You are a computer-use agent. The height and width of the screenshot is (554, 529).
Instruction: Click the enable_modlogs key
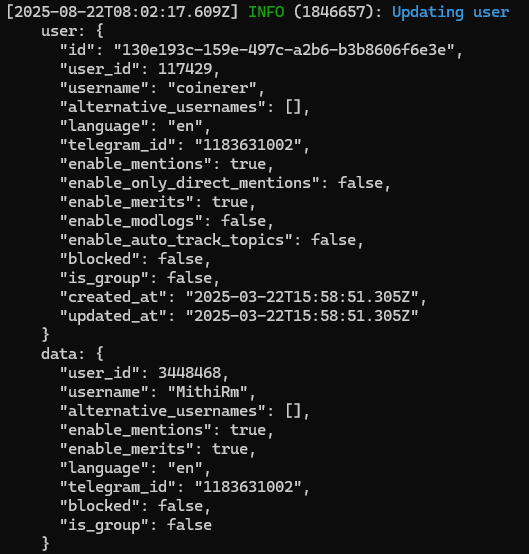pyautogui.click(x=131, y=221)
